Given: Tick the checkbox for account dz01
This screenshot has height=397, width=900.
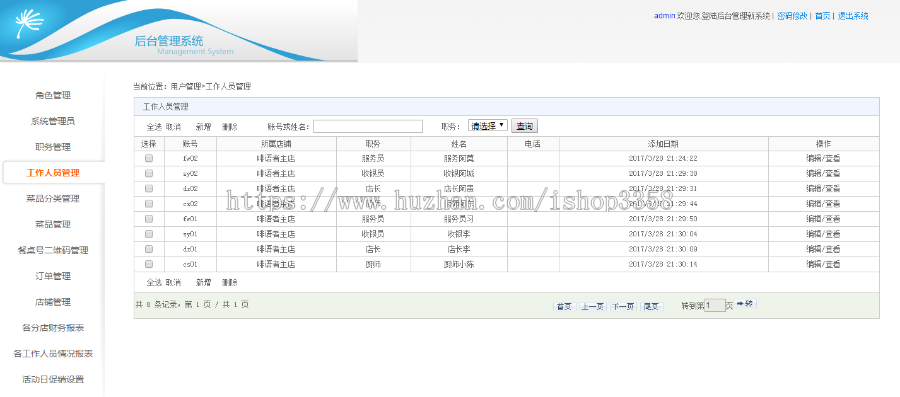Looking at the screenshot, I should 149,249.
